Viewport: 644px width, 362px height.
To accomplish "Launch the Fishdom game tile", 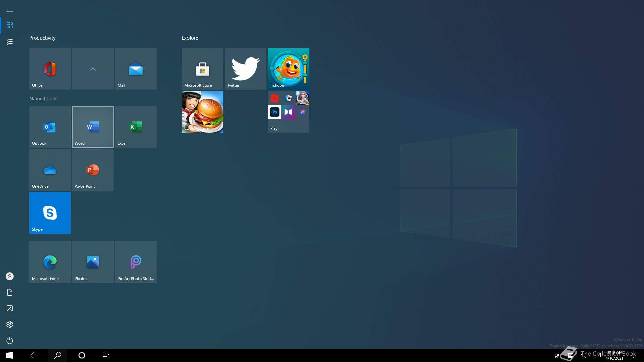I will [x=288, y=69].
